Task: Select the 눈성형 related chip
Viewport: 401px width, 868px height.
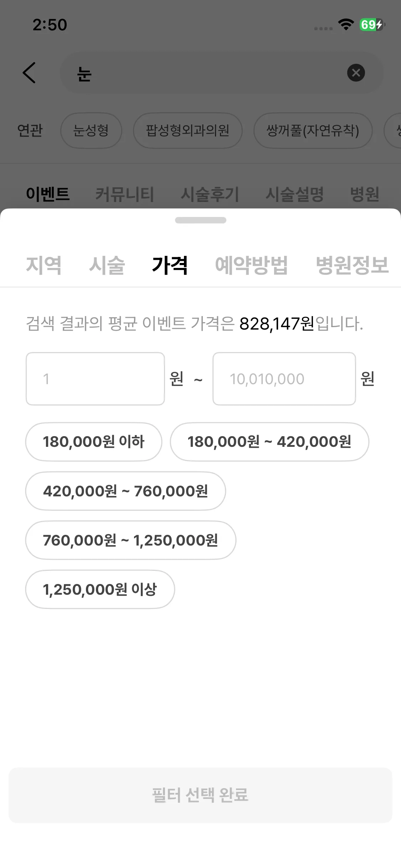Action: (x=91, y=130)
